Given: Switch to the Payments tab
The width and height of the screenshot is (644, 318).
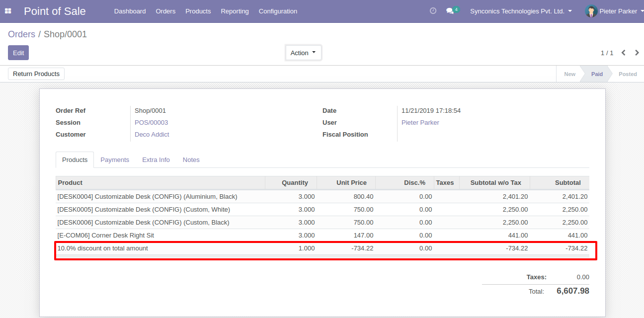Looking at the screenshot, I should pos(115,159).
